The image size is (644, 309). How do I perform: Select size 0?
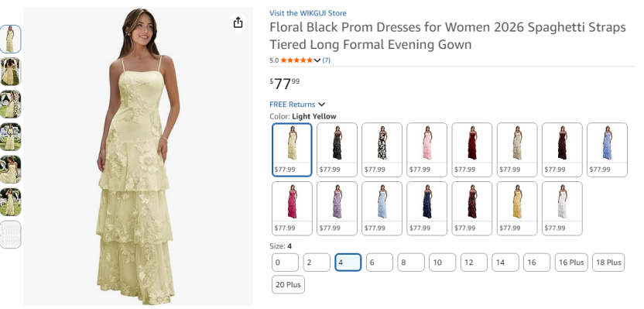(x=285, y=263)
